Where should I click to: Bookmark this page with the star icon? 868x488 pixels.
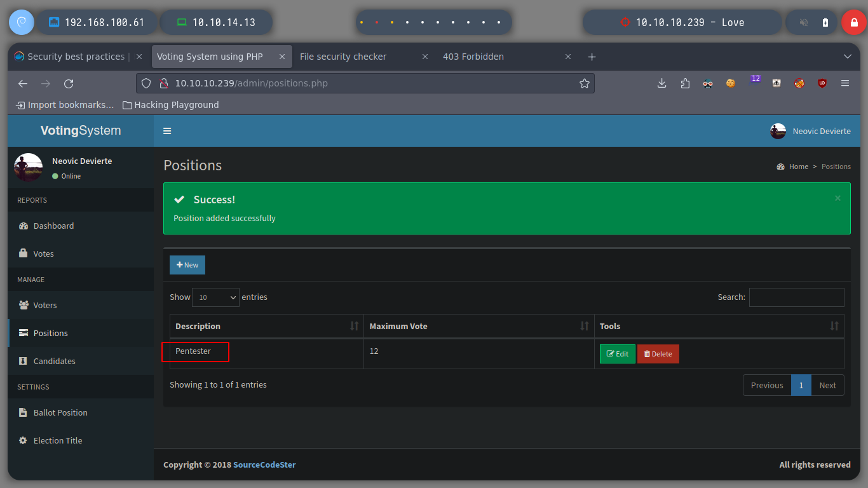click(585, 83)
